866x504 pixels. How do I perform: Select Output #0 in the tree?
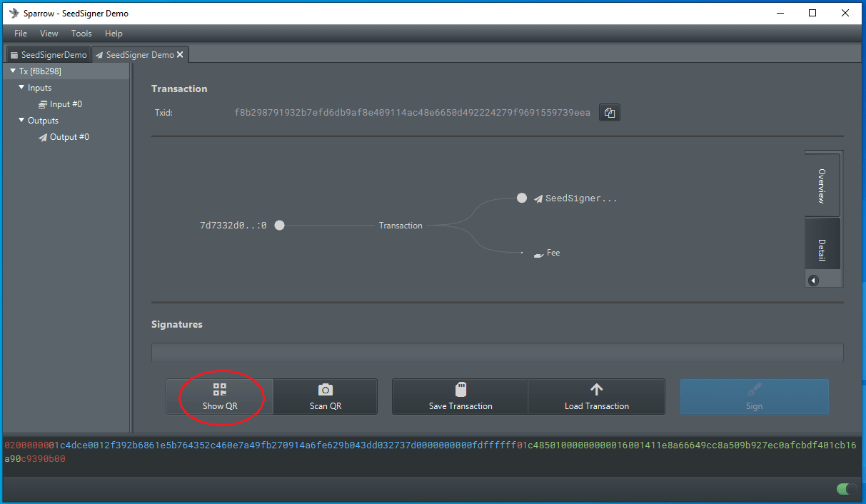69,137
